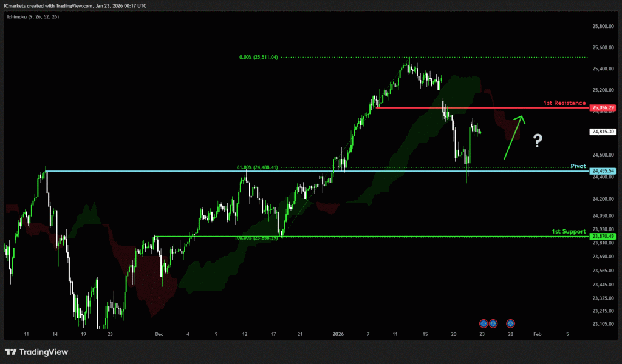
Task: Click the Dec label on the time axis
Action: tap(159, 334)
